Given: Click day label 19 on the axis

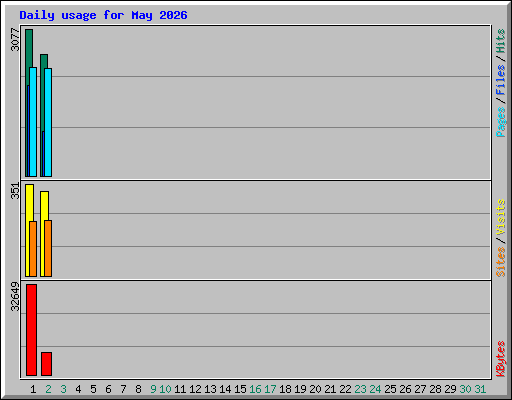Looking at the screenshot, I should click(300, 389).
